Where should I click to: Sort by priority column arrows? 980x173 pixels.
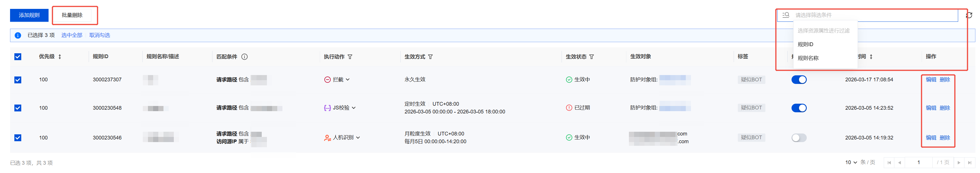pos(60,56)
